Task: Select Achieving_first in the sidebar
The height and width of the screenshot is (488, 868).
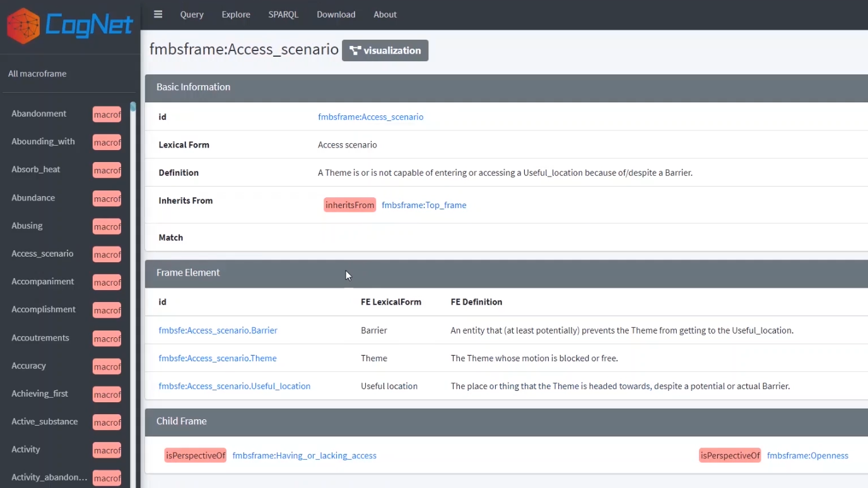Action: click(40, 393)
